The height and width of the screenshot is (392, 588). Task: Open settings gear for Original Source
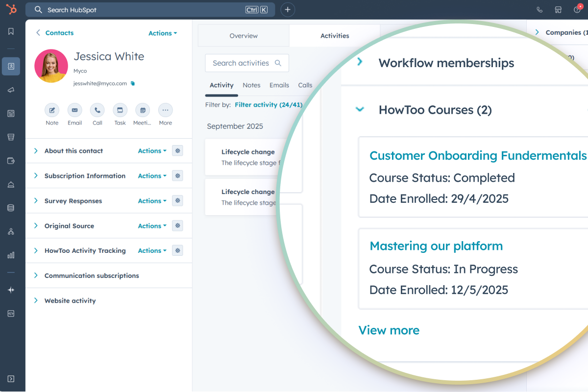[177, 226]
